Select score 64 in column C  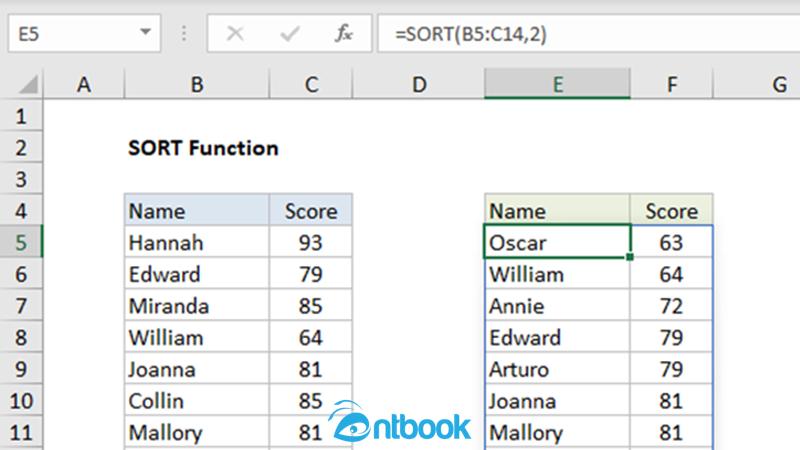(x=311, y=337)
